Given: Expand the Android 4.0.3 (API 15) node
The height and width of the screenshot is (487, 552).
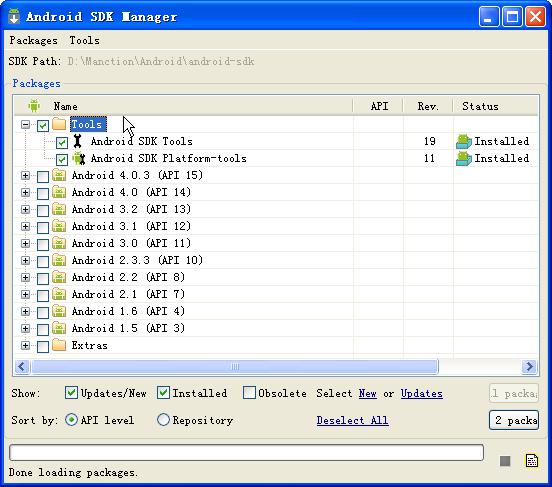Looking at the screenshot, I should click(x=25, y=175).
